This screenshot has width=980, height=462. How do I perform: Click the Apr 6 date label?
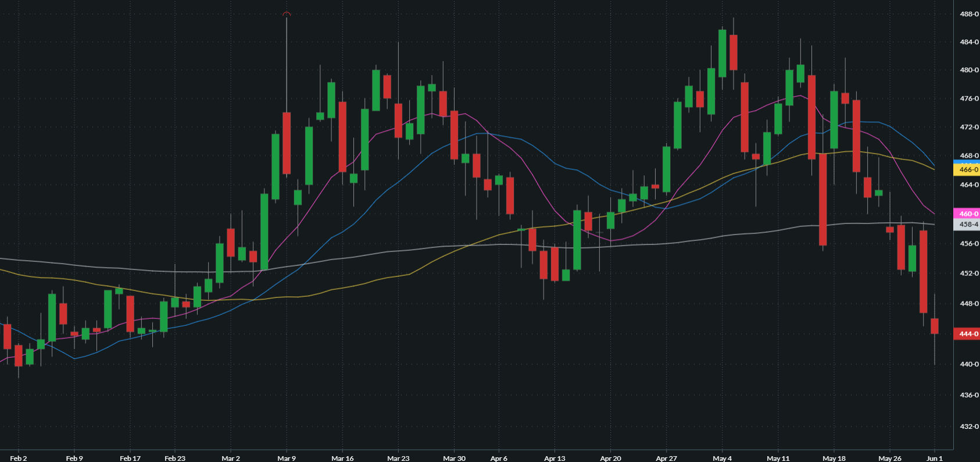tap(499, 458)
